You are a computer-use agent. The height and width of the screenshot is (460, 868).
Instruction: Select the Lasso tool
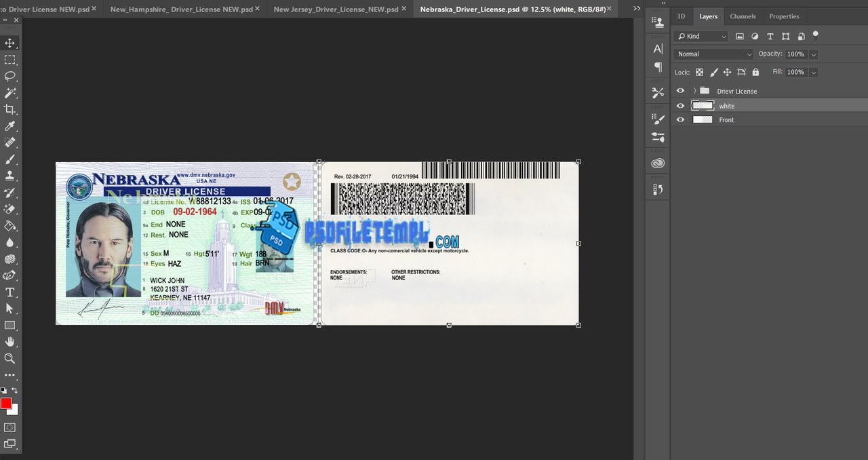click(10, 76)
